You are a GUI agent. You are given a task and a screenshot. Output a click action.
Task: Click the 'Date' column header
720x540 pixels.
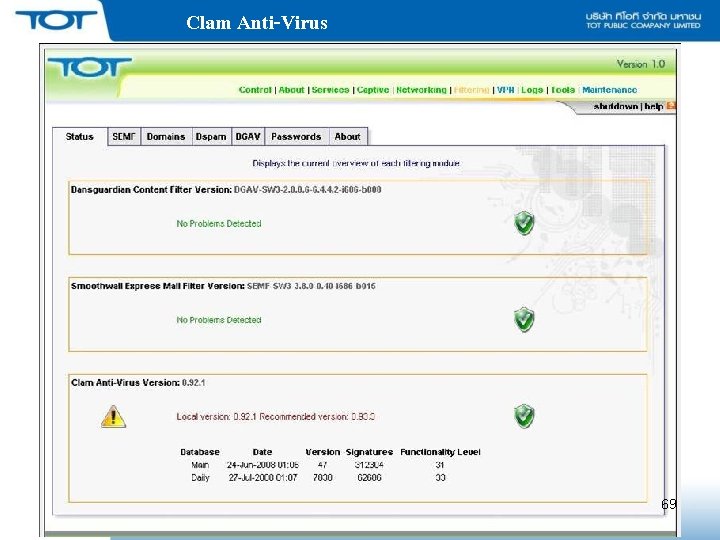pyautogui.click(x=262, y=452)
